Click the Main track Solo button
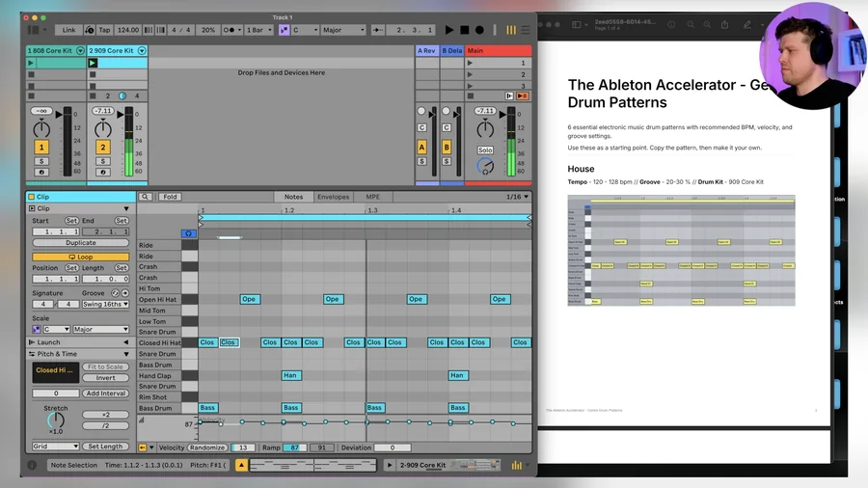 [485, 149]
